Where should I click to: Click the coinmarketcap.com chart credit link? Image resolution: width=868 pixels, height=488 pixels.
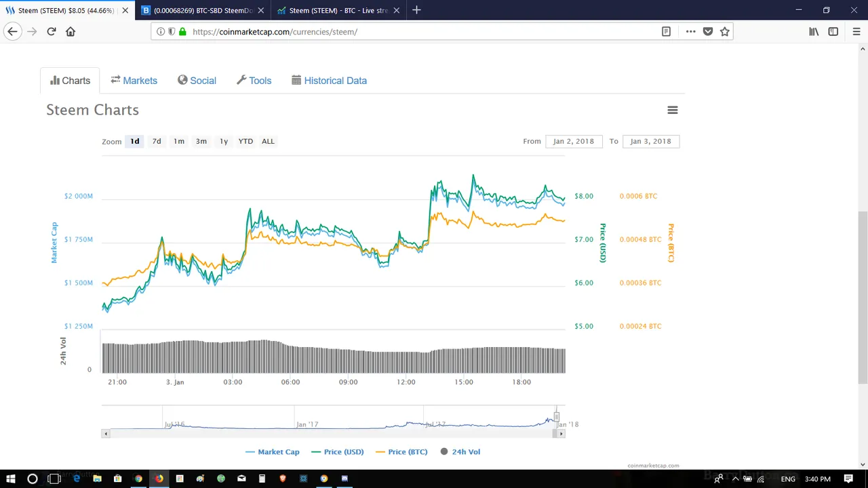pos(653,466)
